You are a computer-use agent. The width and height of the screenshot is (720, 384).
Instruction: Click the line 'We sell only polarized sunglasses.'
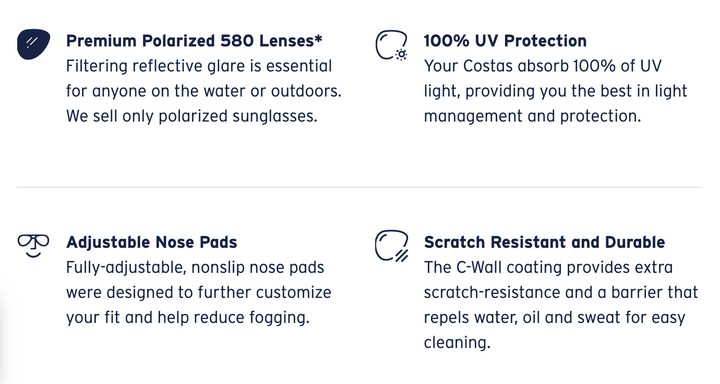(191, 117)
